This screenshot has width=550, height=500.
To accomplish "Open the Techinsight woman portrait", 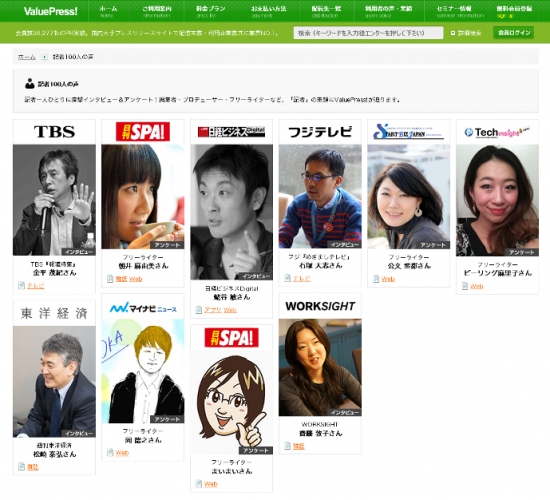I will [497, 200].
